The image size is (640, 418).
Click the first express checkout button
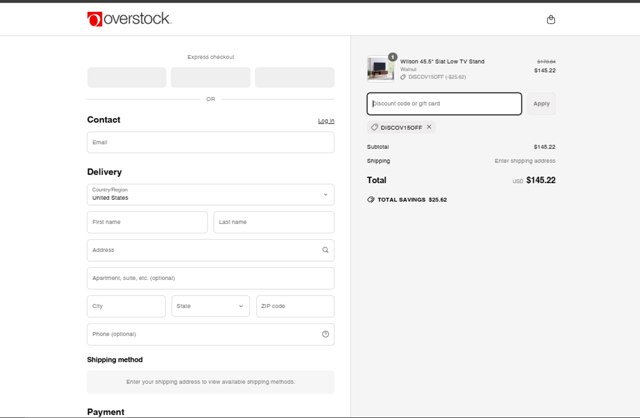click(126, 77)
